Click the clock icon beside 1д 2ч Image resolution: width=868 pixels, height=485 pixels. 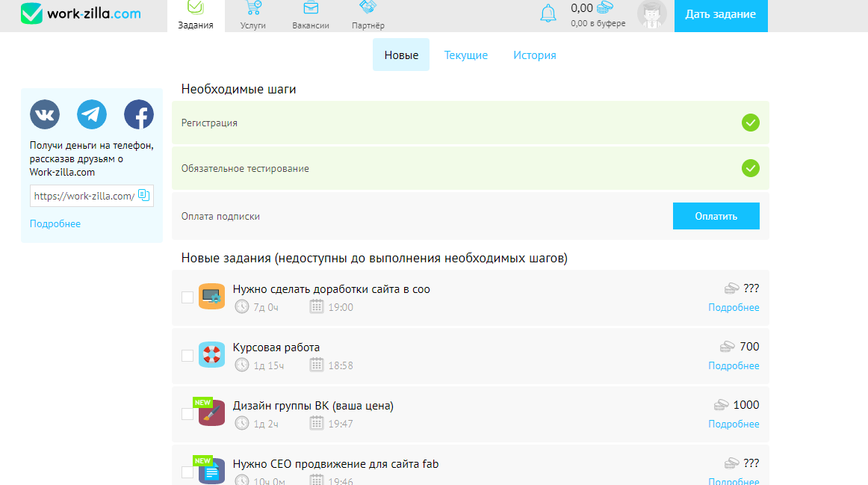(242, 423)
